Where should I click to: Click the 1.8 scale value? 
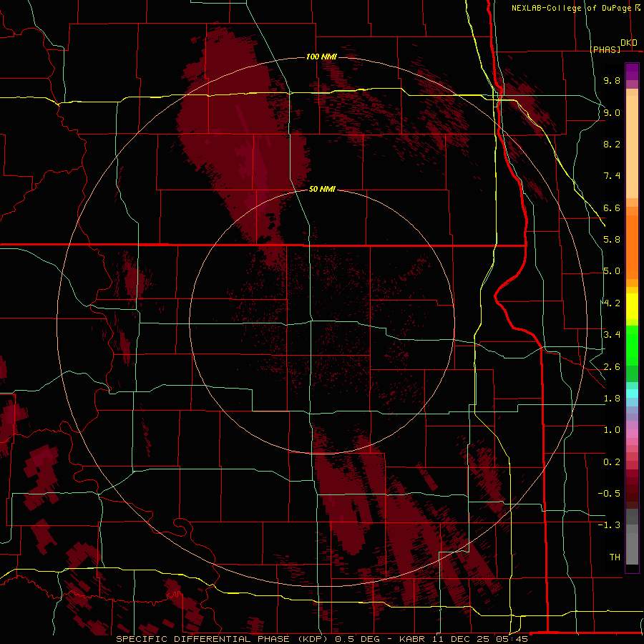(x=612, y=399)
